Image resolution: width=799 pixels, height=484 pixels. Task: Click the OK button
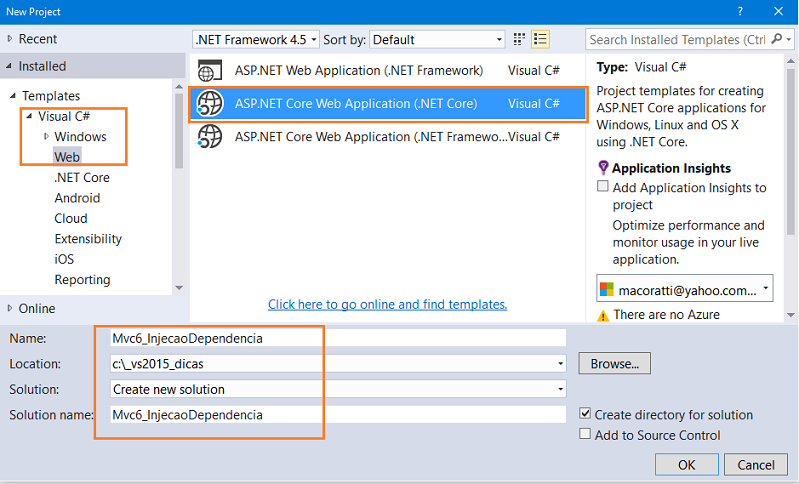(686, 465)
